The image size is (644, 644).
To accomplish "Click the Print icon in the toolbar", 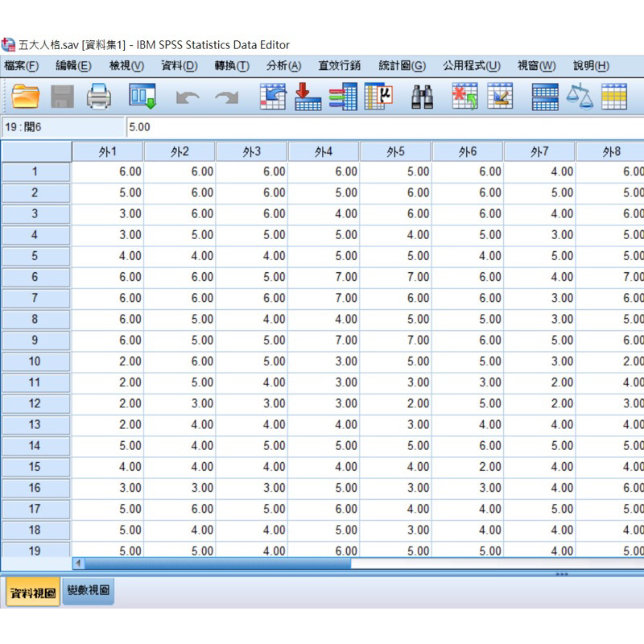I will pyautogui.click(x=98, y=97).
